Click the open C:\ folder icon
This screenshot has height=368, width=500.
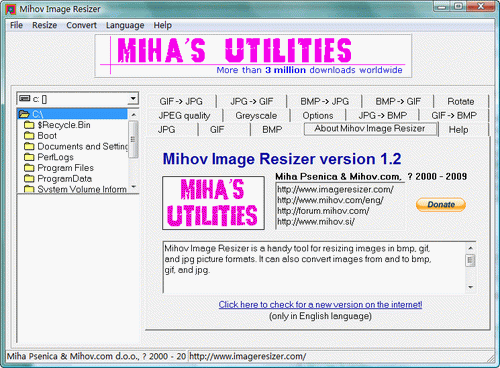coord(24,114)
